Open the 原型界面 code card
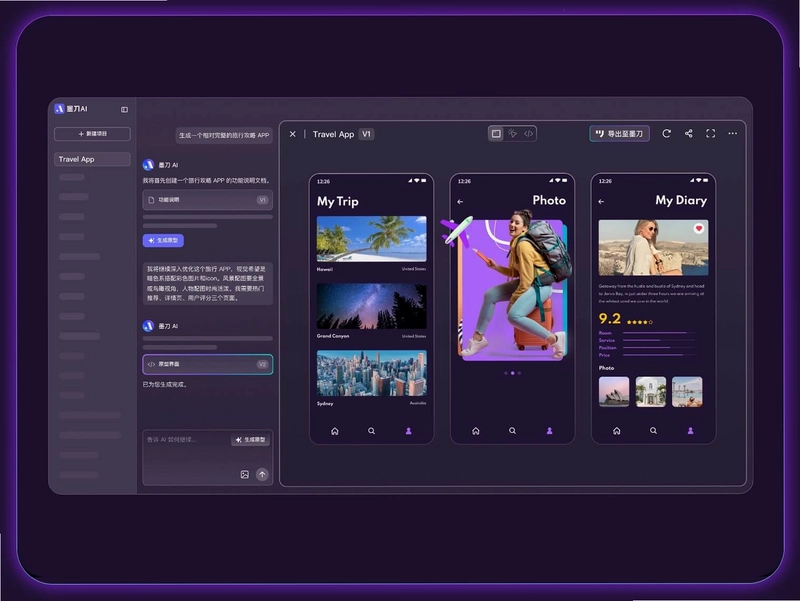This screenshot has width=800, height=601. pyautogui.click(x=207, y=364)
